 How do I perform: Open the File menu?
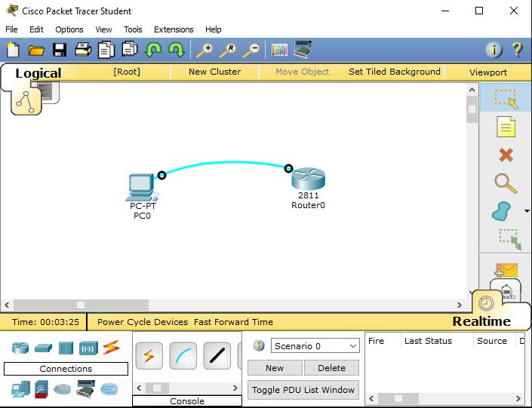click(11, 29)
